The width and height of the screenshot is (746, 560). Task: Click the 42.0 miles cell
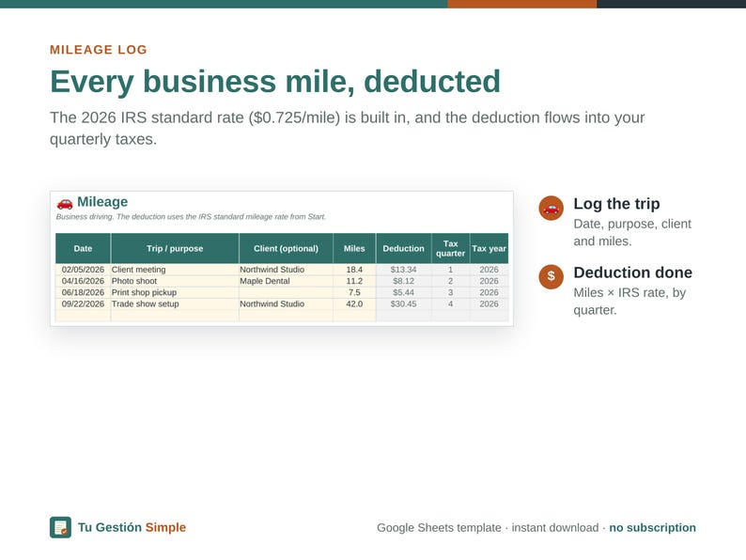coord(354,303)
